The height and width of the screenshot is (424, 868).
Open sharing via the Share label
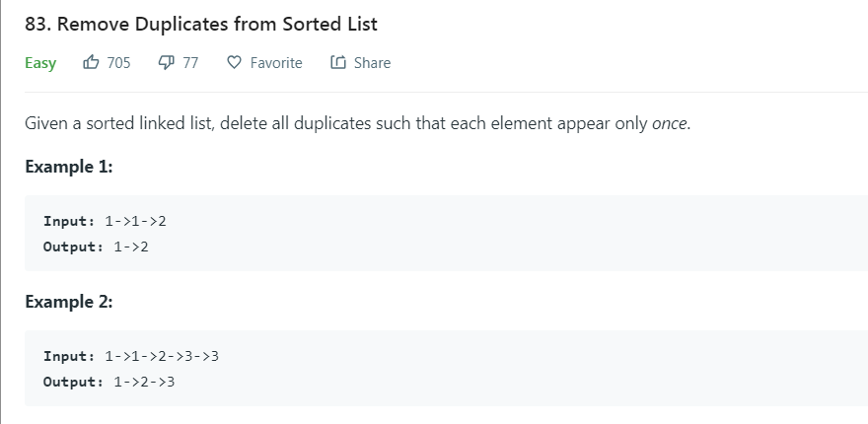tap(372, 62)
